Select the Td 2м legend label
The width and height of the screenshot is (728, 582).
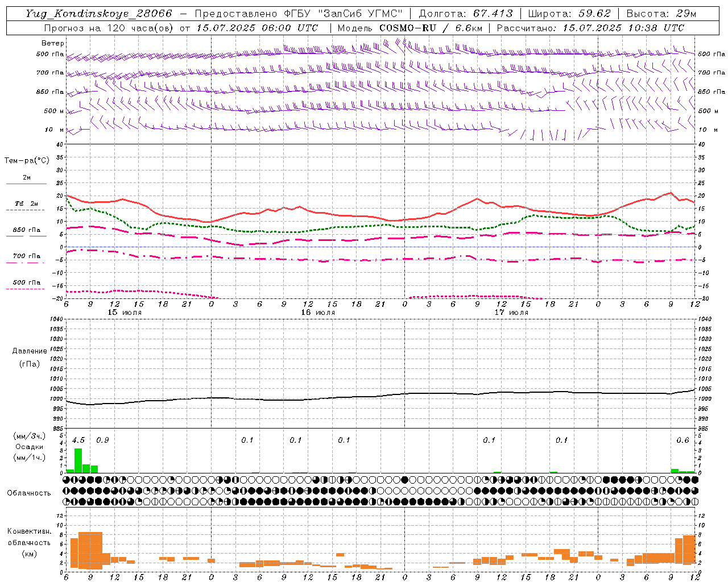click(27, 203)
